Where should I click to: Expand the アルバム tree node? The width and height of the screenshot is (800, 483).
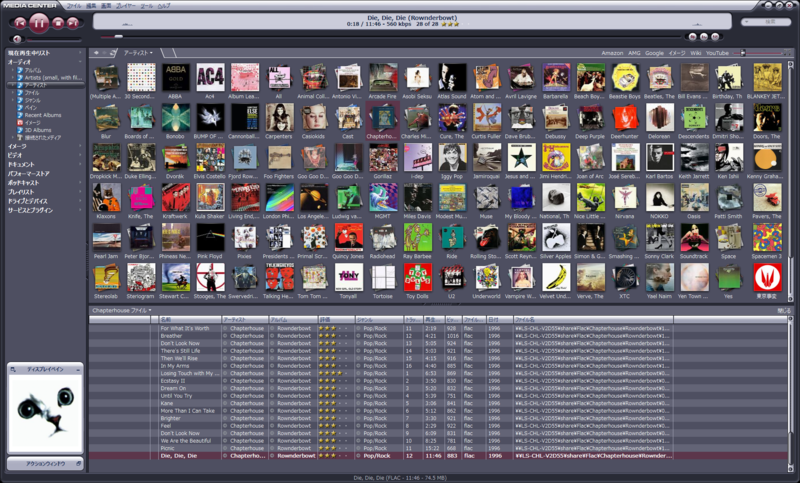point(13,70)
